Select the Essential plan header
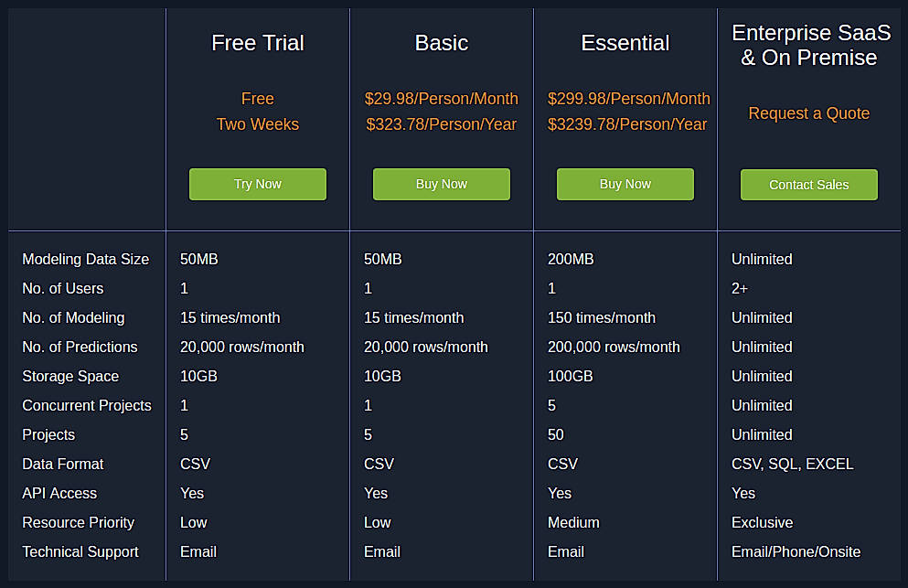Screen dimensions: 908x588 tap(625, 43)
